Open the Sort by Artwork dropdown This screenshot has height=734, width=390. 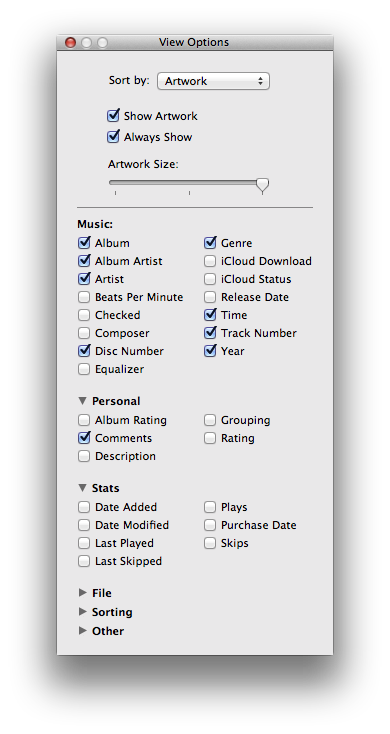213,81
